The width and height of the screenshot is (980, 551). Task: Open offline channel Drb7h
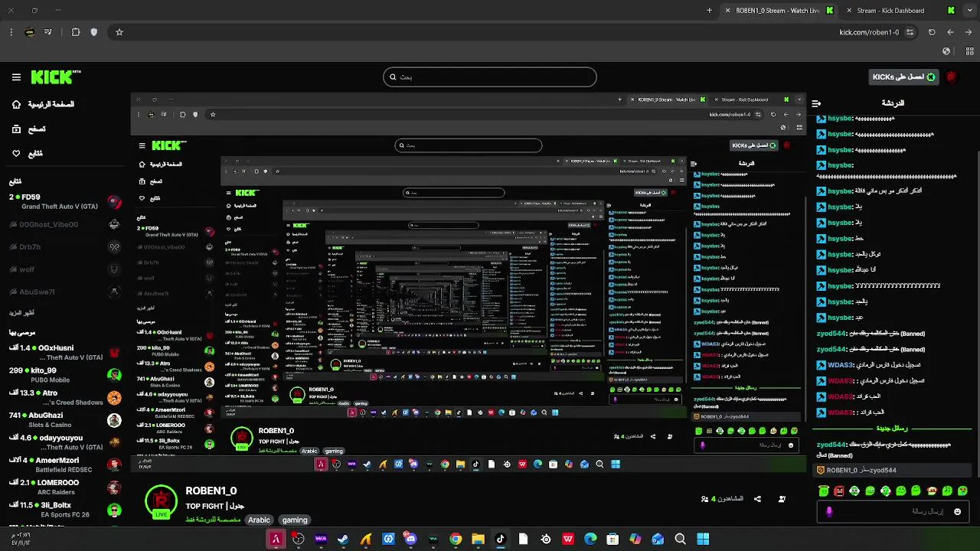(x=65, y=247)
